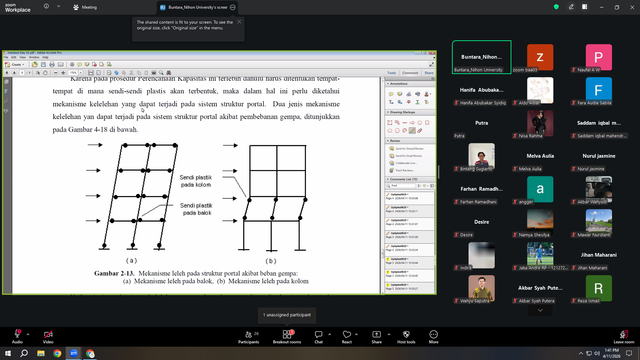Select Wahyu Saputra video tile
Viewport: 640px width, 360px height.
pyautogui.click(x=482, y=289)
